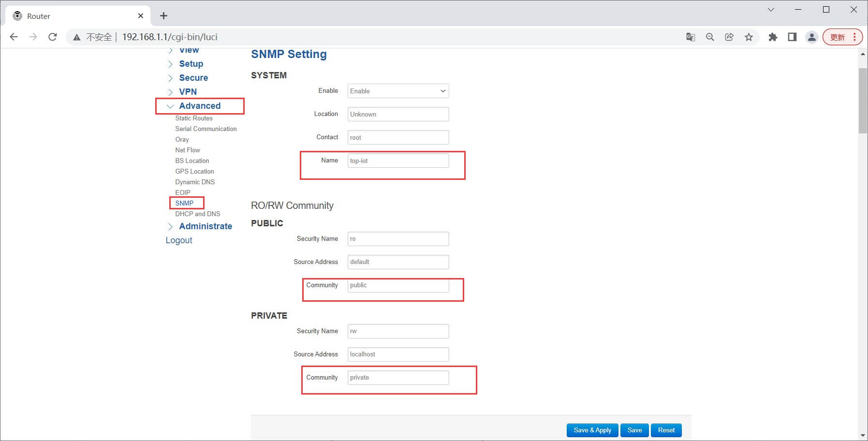Click the PUBLIC Security Name field ro
868x441 pixels.
398,239
